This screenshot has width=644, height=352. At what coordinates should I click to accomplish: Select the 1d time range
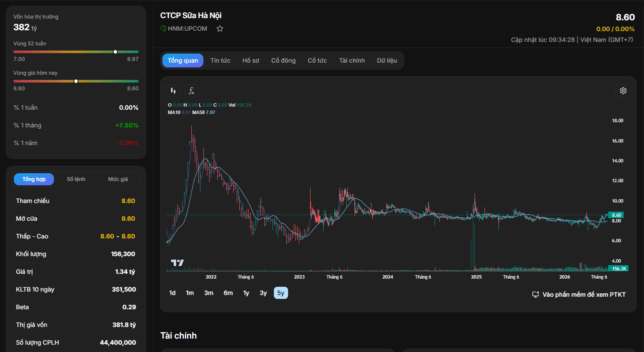tap(172, 293)
